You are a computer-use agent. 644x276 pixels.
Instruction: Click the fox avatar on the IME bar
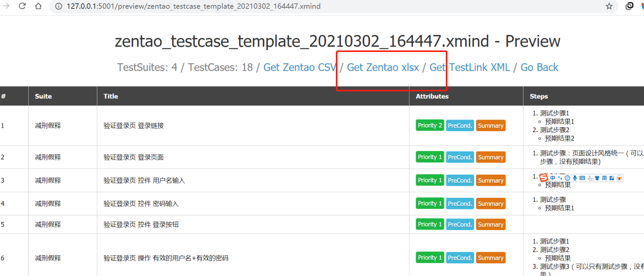620,178
